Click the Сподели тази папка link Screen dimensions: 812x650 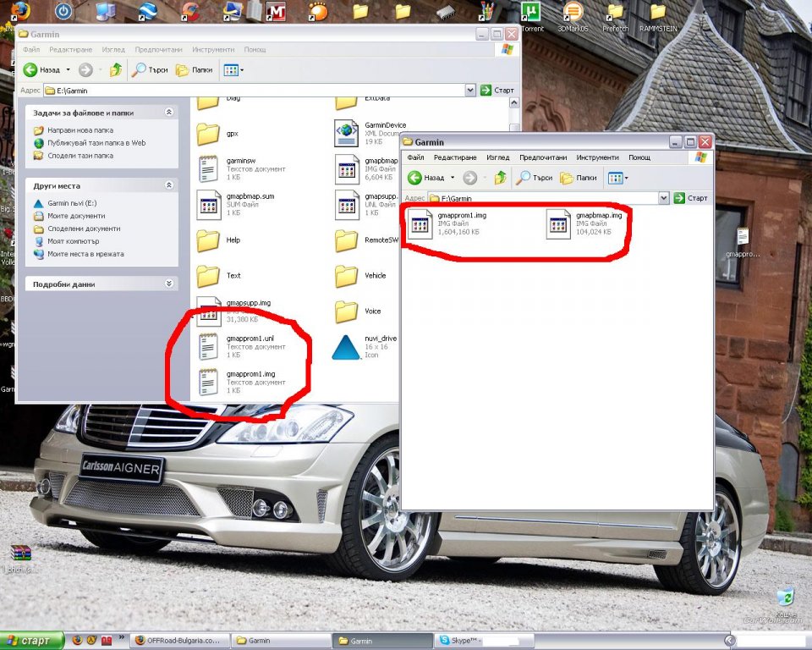(x=80, y=156)
